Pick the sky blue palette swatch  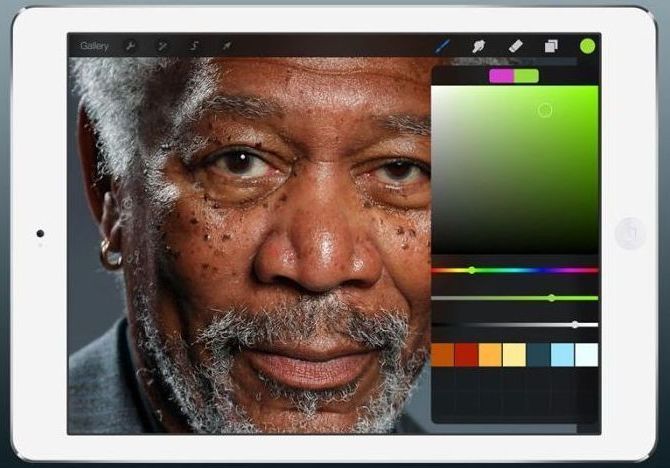(562, 355)
